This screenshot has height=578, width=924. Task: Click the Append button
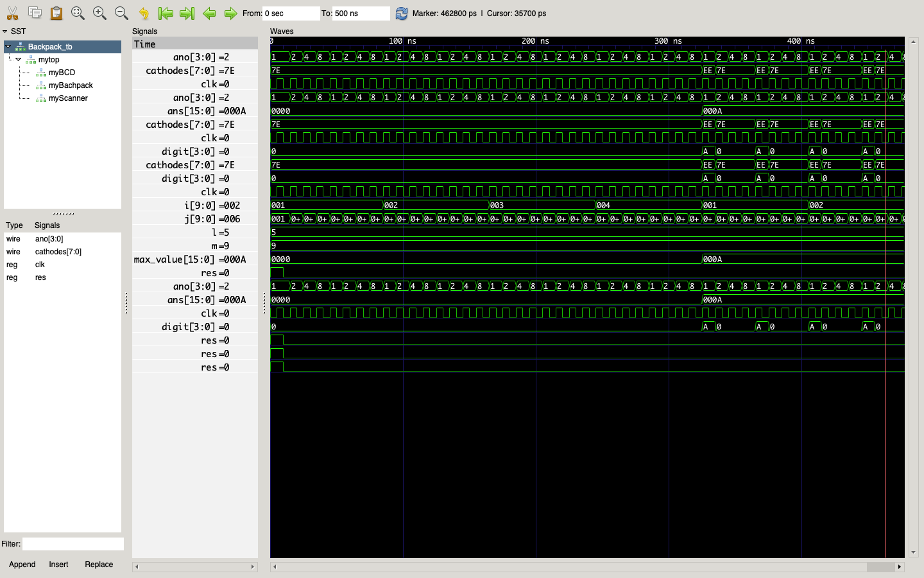point(22,565)
